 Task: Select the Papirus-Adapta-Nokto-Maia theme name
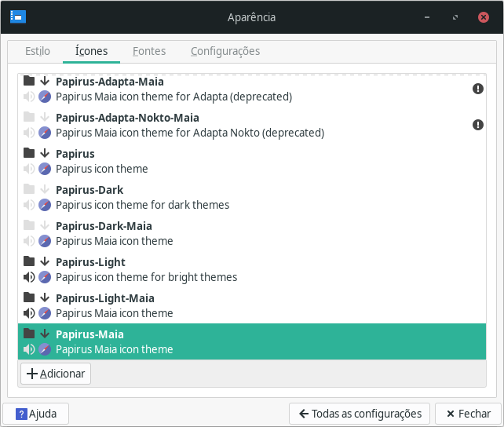(x=127, y=118)
